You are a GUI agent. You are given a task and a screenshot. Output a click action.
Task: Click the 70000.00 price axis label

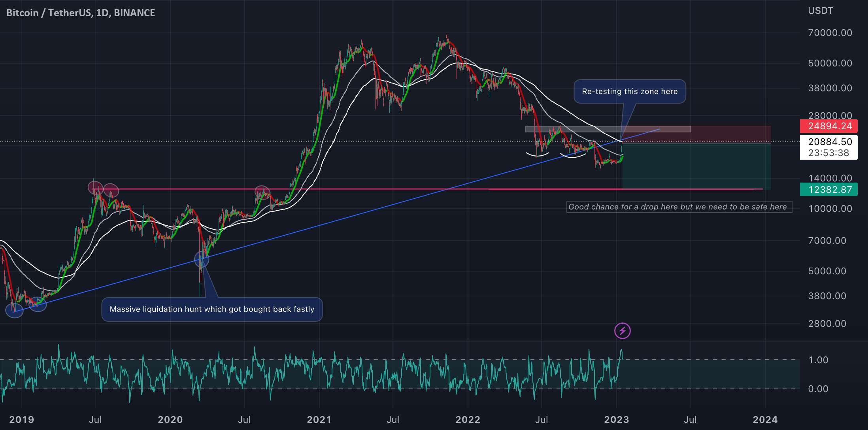click(830, 33)
